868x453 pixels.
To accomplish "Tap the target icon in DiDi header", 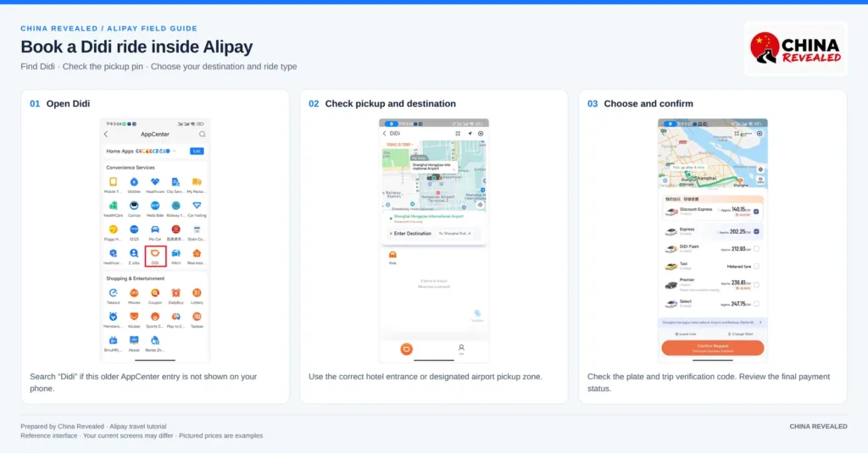I will (x=481, y=133).
